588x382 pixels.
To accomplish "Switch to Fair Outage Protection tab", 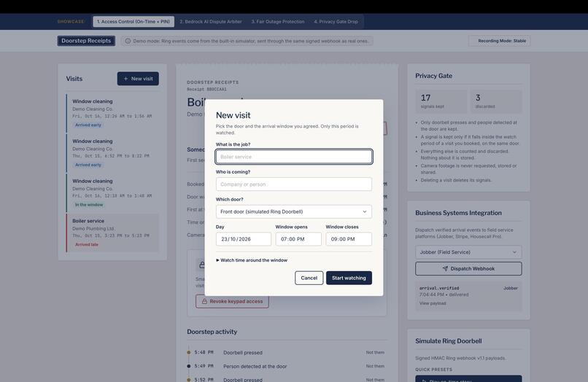I will click(278, 21).
